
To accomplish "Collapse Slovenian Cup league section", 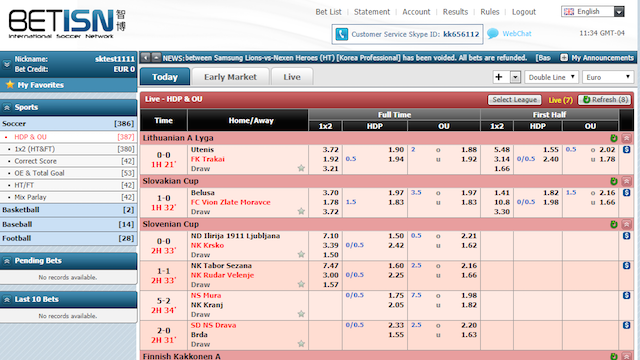I will [627, 224].
